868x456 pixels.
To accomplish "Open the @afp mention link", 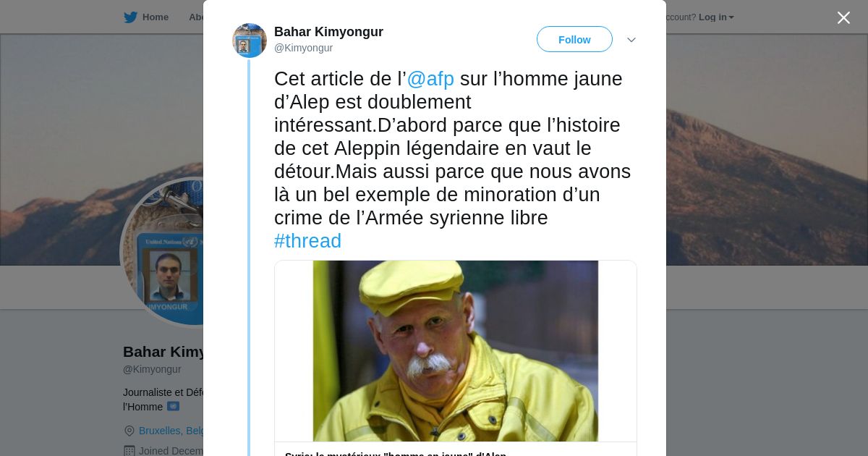I will [430, 79].
